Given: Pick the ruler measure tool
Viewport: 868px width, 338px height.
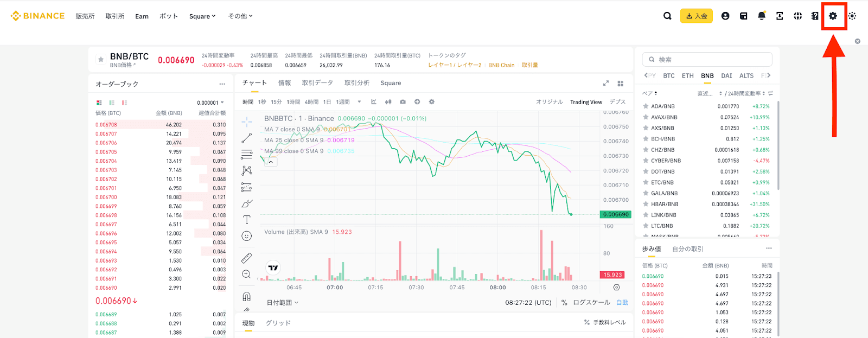Looking at the screenshot, I should pos(247,258).
